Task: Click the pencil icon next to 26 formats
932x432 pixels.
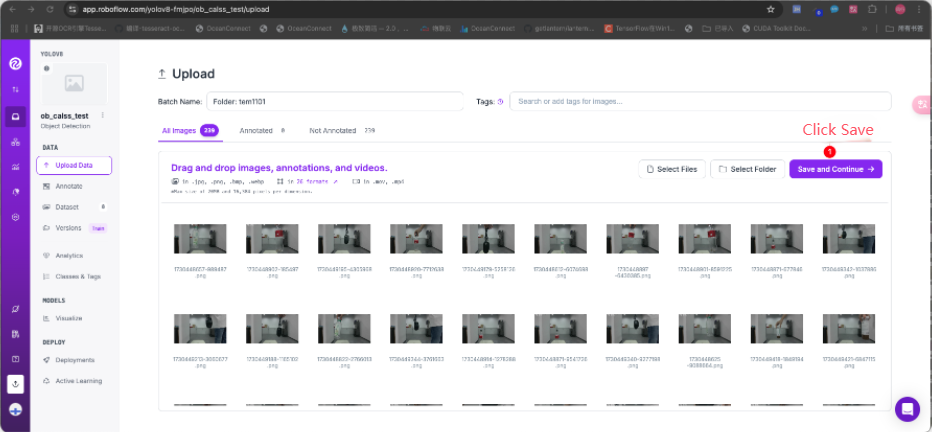Action: click(x=335, y=182)
